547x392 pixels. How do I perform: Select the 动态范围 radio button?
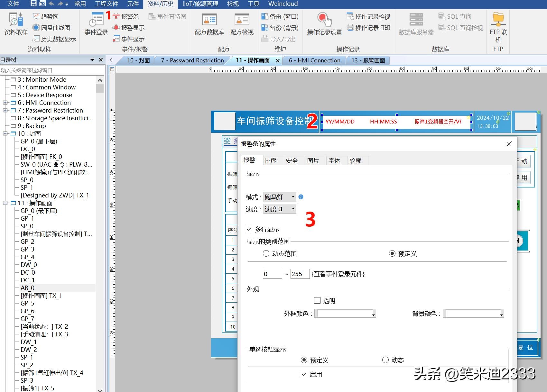click(x=266, y=253)
